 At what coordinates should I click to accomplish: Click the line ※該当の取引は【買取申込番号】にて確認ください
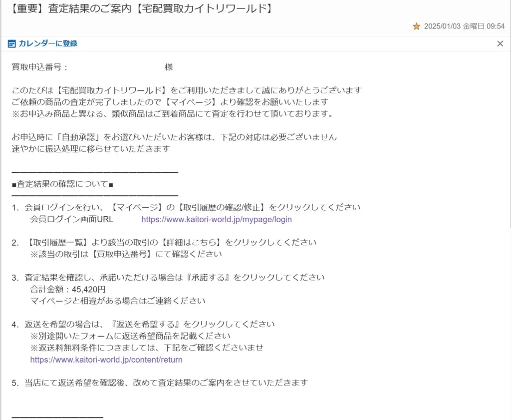[x=126, y=254]
